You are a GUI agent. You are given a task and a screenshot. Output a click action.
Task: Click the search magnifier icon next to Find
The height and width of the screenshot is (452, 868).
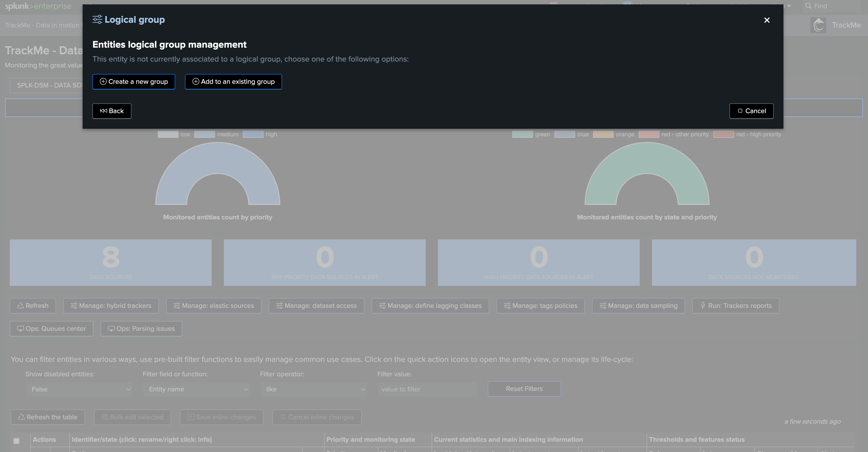tap(808, 6)
